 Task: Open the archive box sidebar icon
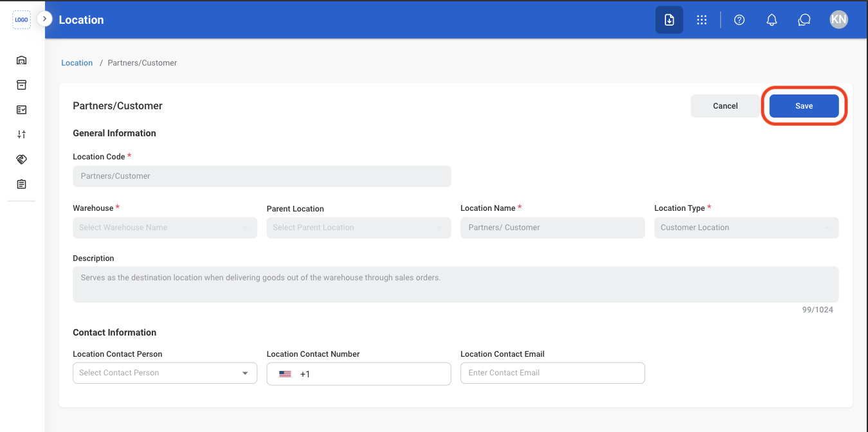point(21,85)
